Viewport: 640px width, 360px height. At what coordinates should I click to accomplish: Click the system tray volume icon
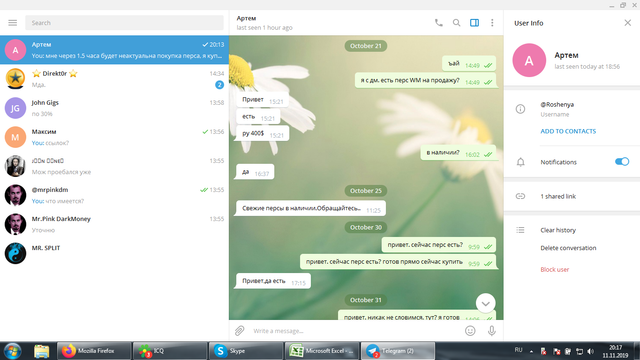click(591, 351)
